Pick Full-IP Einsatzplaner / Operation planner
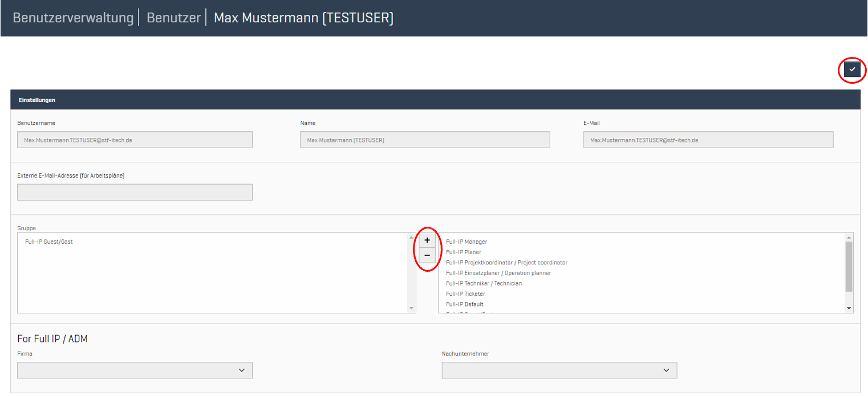This screenshot has width=868, height=396. 498,273
